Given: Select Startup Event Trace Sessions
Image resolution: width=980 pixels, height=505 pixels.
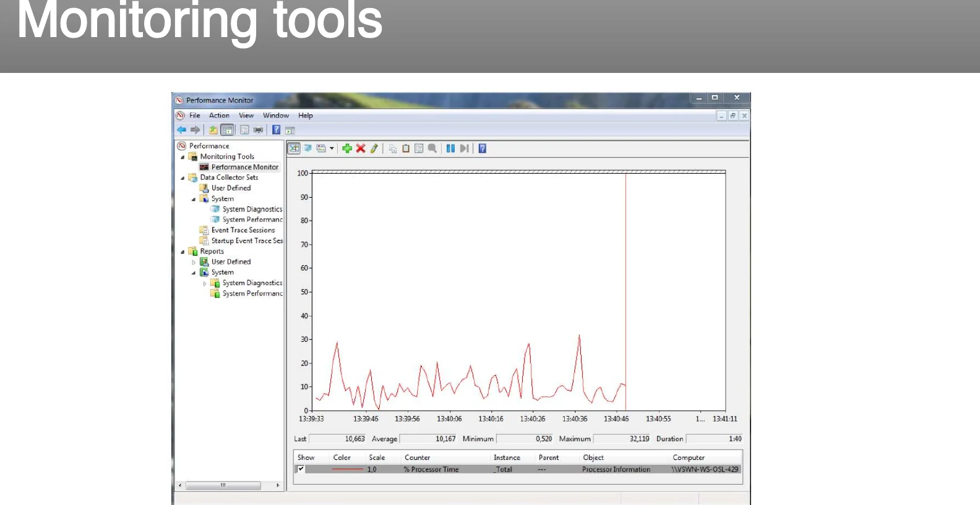Looking at the screenshot, I should [x=247, y=240].
